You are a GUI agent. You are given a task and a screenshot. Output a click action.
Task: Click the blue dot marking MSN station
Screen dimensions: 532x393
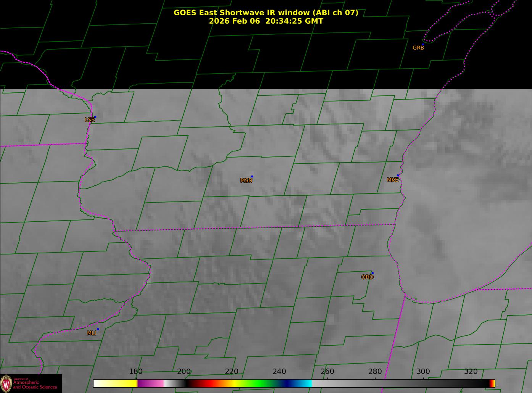252,177
